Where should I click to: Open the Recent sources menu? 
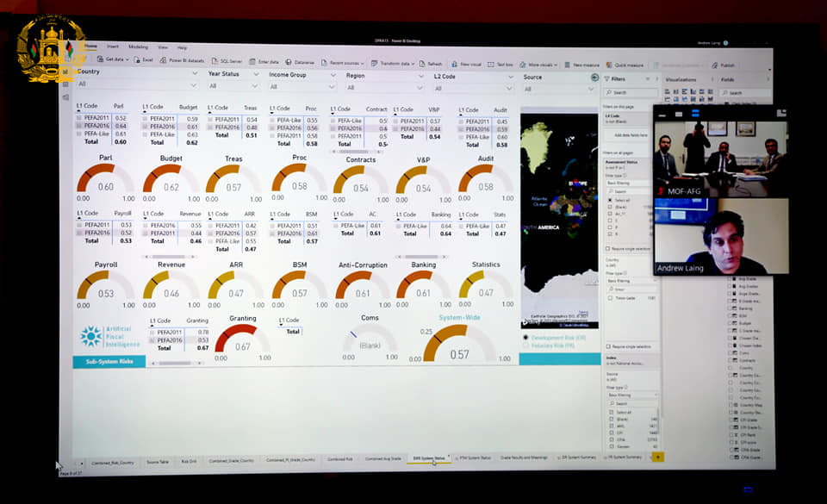tap(342, 62)
